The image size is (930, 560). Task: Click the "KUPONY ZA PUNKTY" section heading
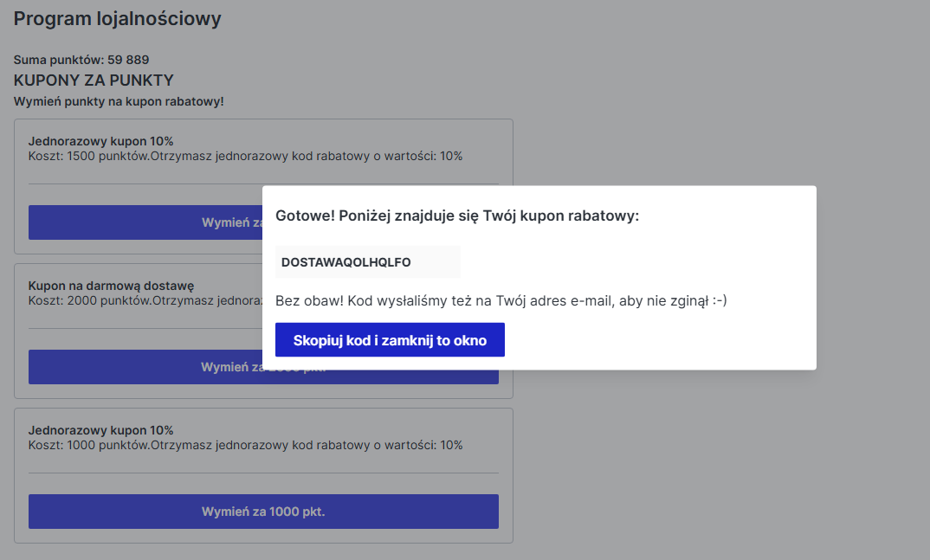(94, 80)
